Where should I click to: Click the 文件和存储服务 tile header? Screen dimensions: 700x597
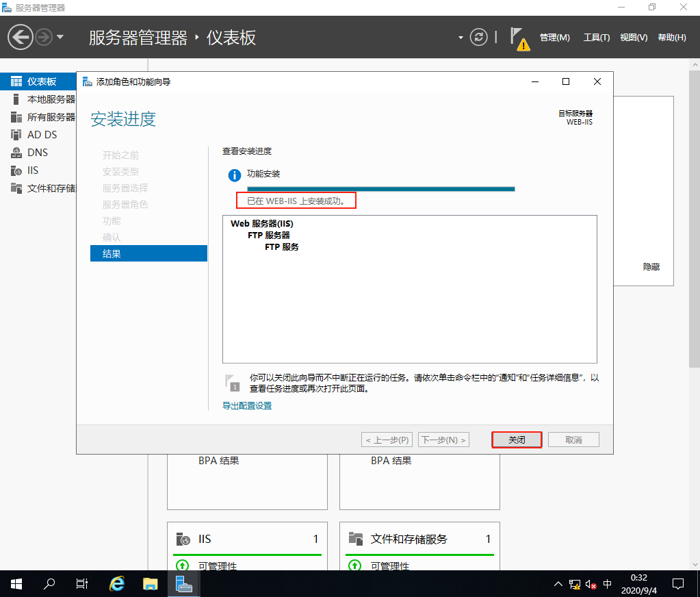pos(419,539)
